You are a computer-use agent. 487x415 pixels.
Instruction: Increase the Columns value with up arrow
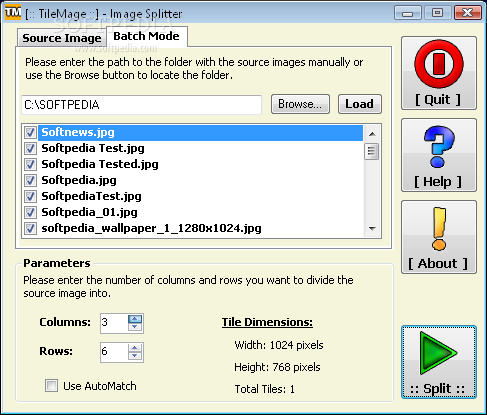(135, 319)
